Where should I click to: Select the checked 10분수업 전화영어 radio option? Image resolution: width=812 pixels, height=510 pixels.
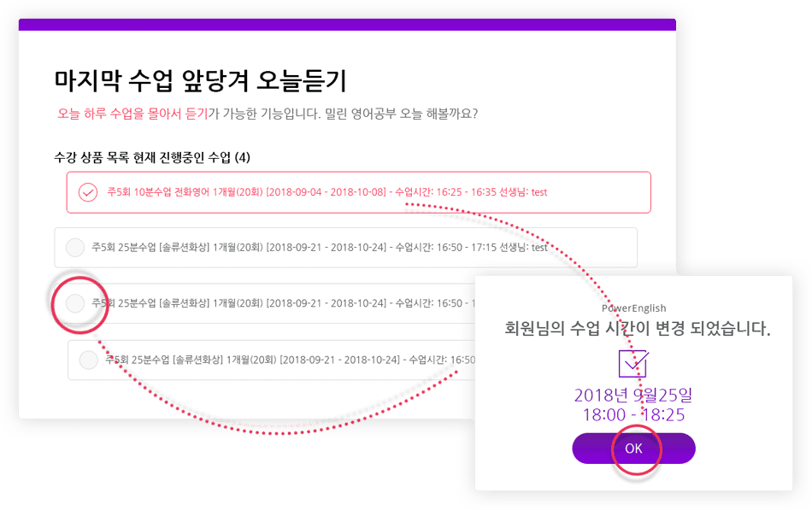pos(88,192)
